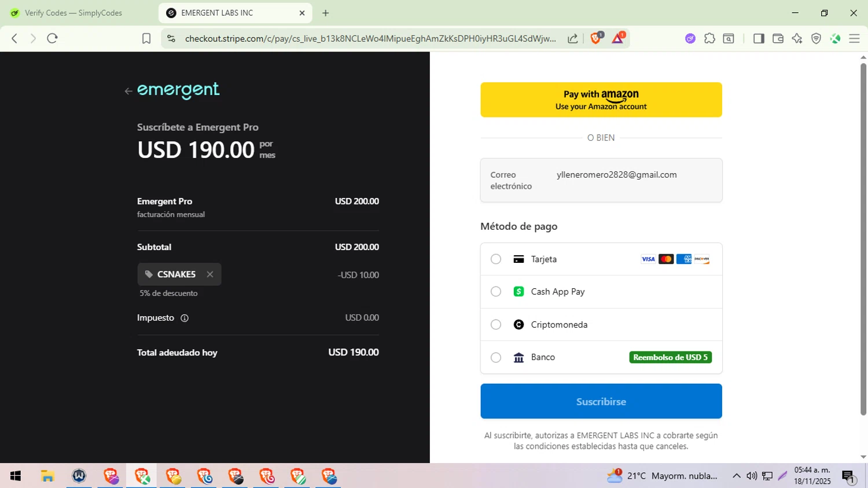This screenshot has height=488, width=868.
Task: Open Leo AI sparkle icon
Action: click(797, 39)
